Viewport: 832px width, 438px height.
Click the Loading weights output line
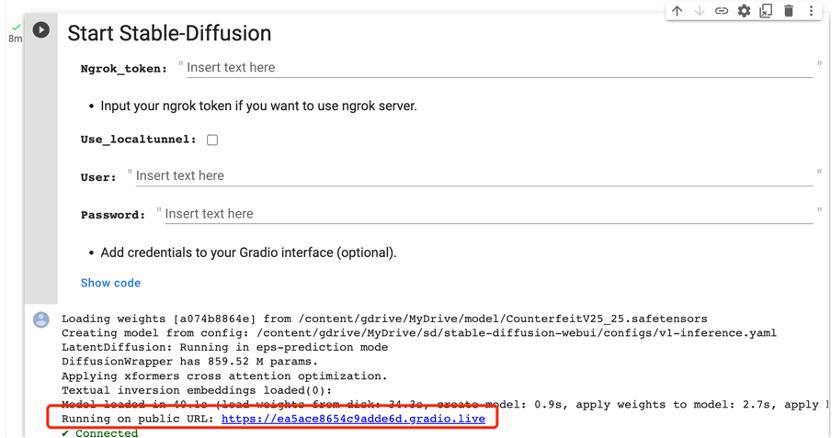click(x=385, y=319)
